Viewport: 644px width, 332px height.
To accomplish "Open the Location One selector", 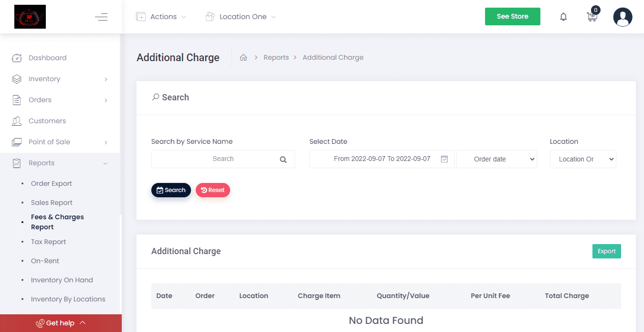I will point(241,16).
